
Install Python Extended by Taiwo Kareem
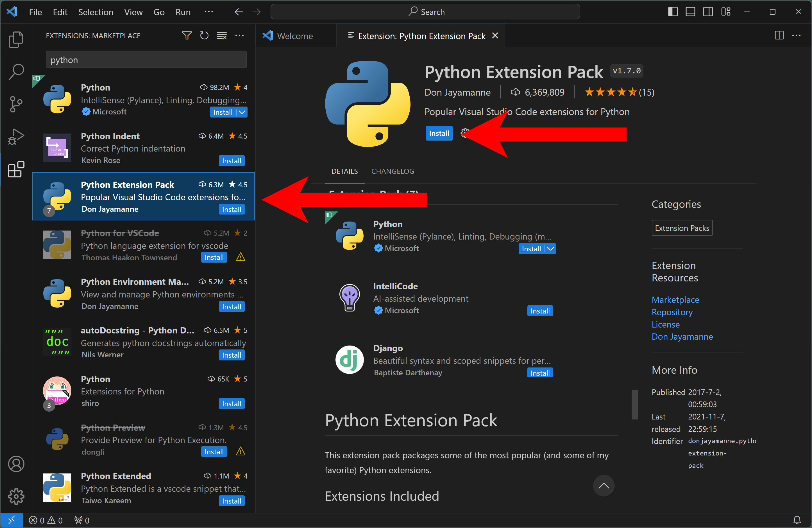pyautogui.click(x=231, y=501)
